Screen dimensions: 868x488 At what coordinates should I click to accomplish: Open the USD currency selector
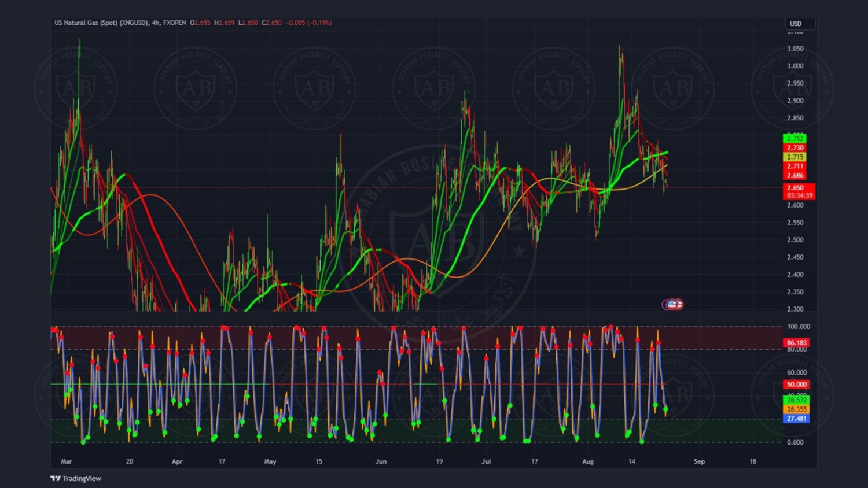[800, 24]
